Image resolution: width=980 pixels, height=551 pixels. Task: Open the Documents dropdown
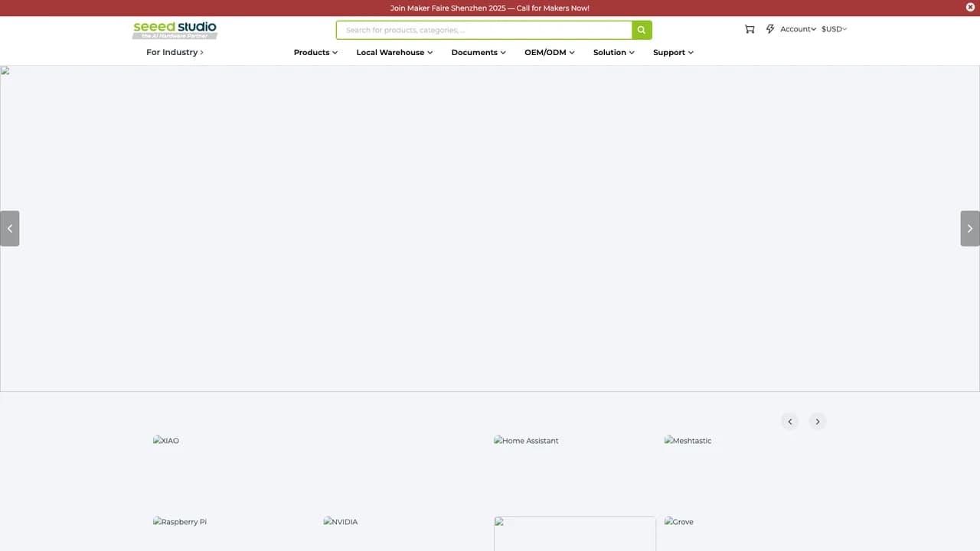tap(479, 53)
